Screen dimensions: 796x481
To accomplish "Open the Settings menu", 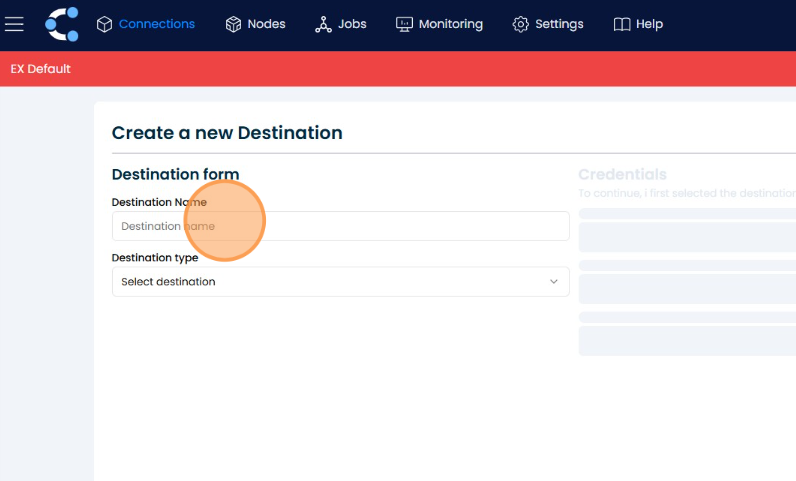I will [559, 24].
